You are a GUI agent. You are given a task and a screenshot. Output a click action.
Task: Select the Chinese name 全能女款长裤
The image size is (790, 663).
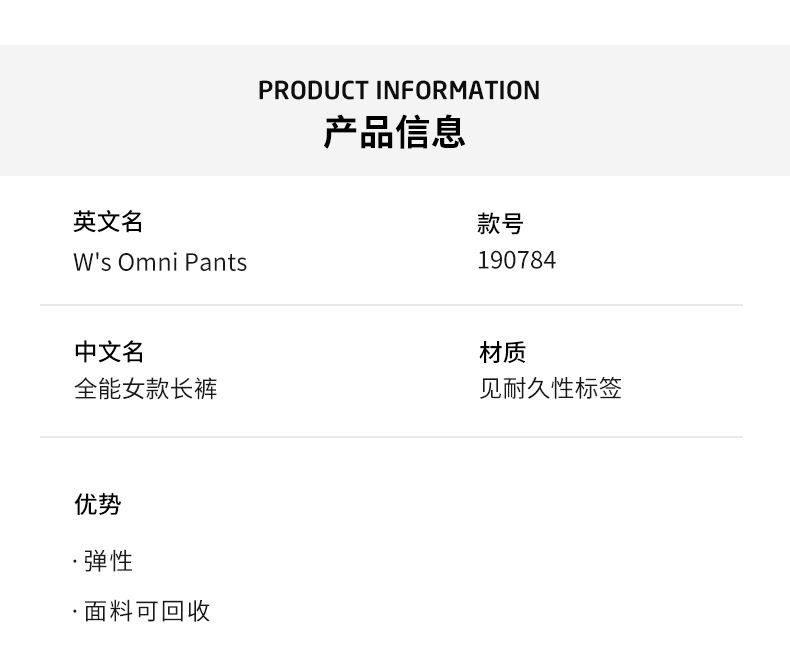(x=145, y=388)
